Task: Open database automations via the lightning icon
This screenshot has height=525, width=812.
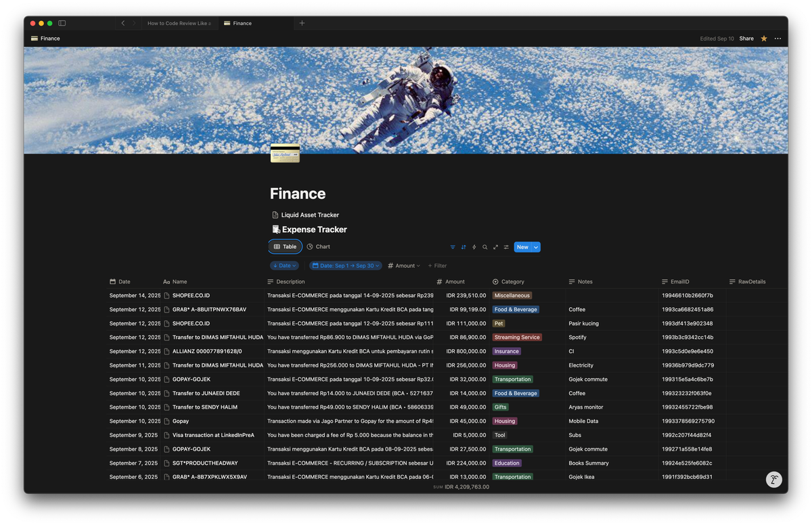Action: click(x=474, y=247)
